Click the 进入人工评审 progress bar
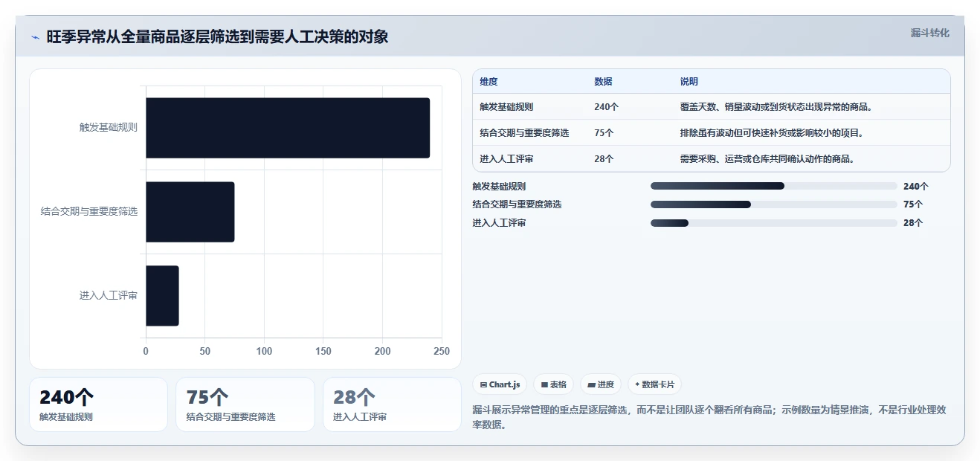Viewport: 980px width, 461px height. [773, 223]
